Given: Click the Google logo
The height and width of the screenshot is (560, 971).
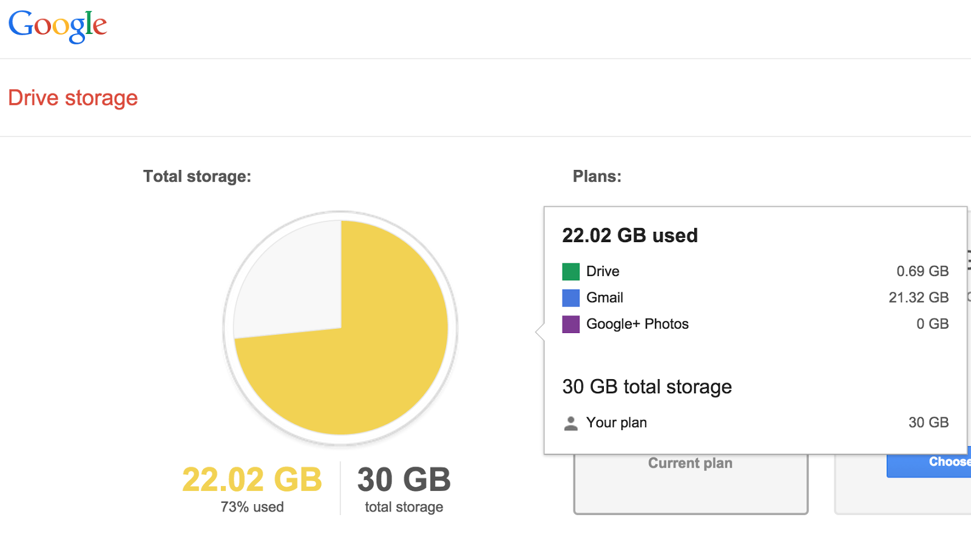Looking at the screenshot, I should click(x=58, y=26).
